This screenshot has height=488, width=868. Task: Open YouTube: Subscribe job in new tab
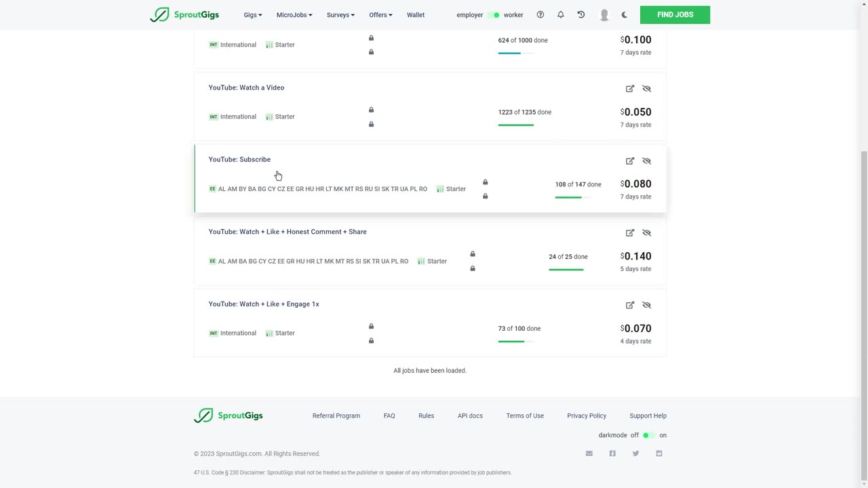coord(630,161)
